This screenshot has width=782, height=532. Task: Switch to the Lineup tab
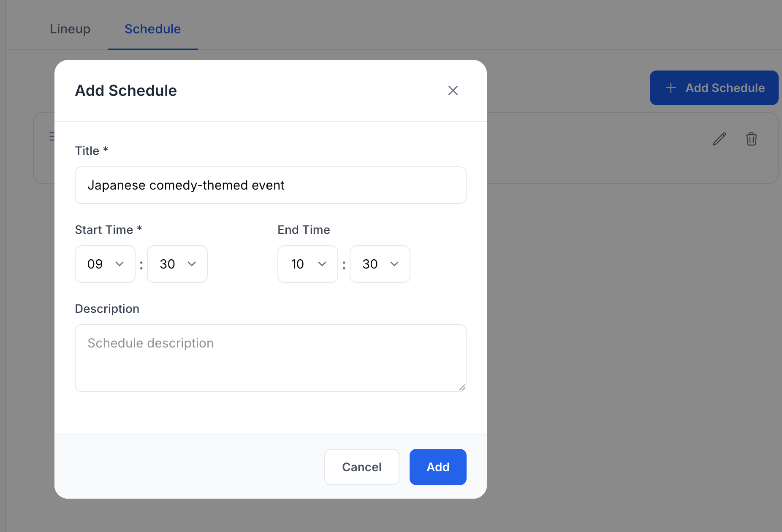point(70,29)
